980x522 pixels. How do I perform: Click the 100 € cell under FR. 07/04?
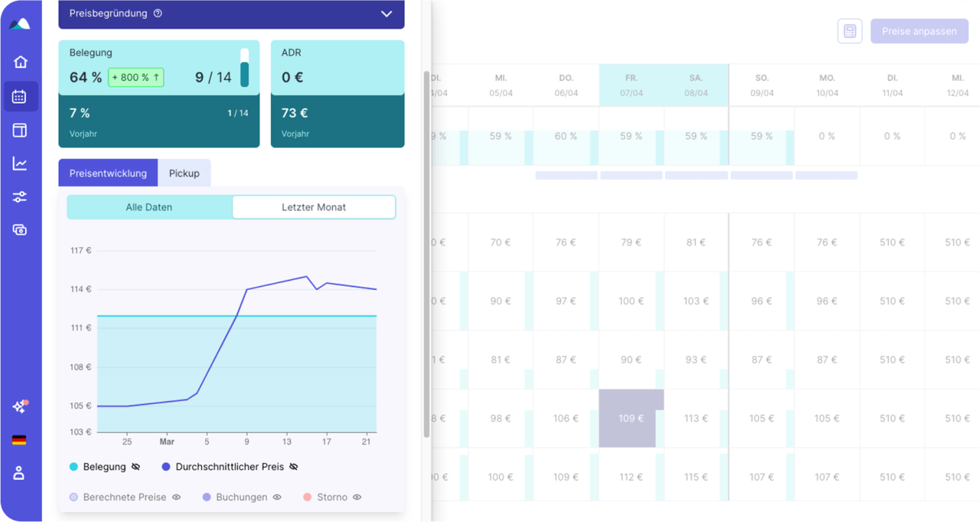click(631, 301)
